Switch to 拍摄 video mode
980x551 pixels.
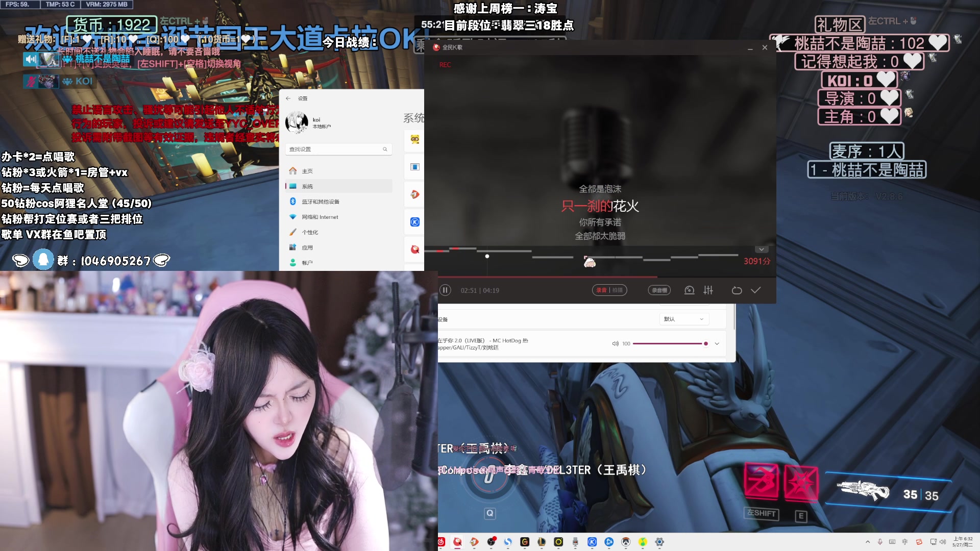618,290
